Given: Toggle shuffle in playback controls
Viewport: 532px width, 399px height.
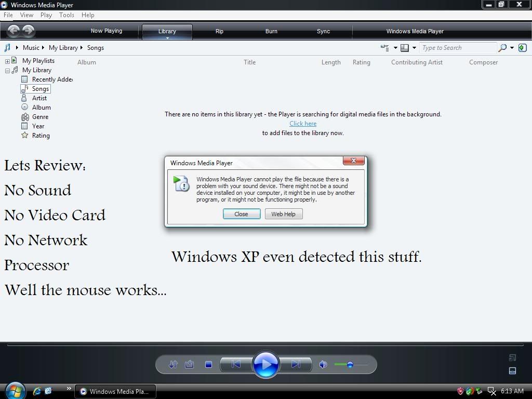Looking at the screenshot, I should pyautogui.click(x=173, y=364).
